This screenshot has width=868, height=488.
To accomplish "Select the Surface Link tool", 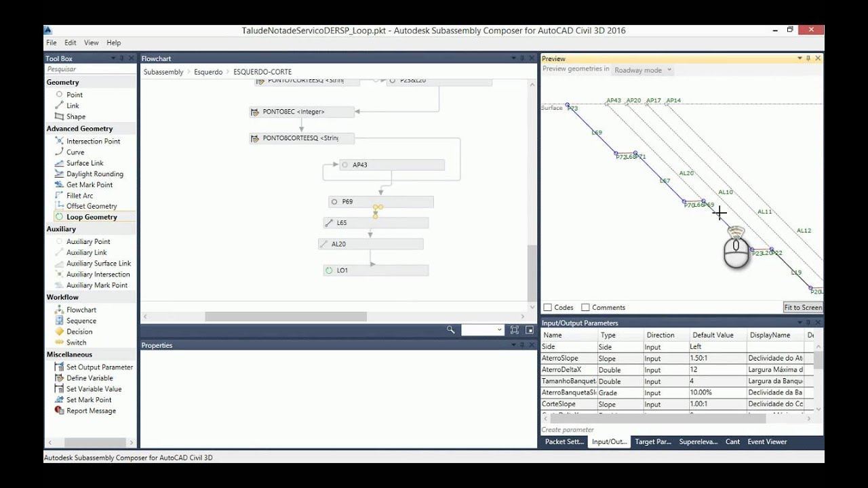I will pos(85,163).
